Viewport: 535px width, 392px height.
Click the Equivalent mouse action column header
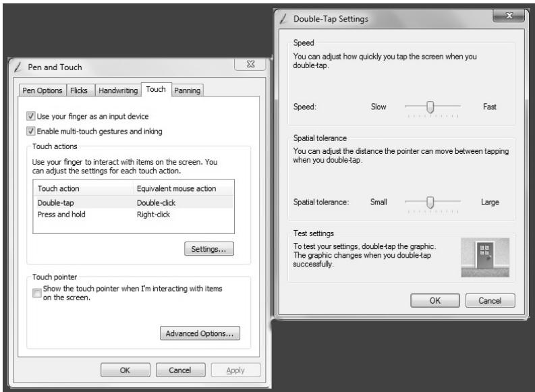click(184, 188)
